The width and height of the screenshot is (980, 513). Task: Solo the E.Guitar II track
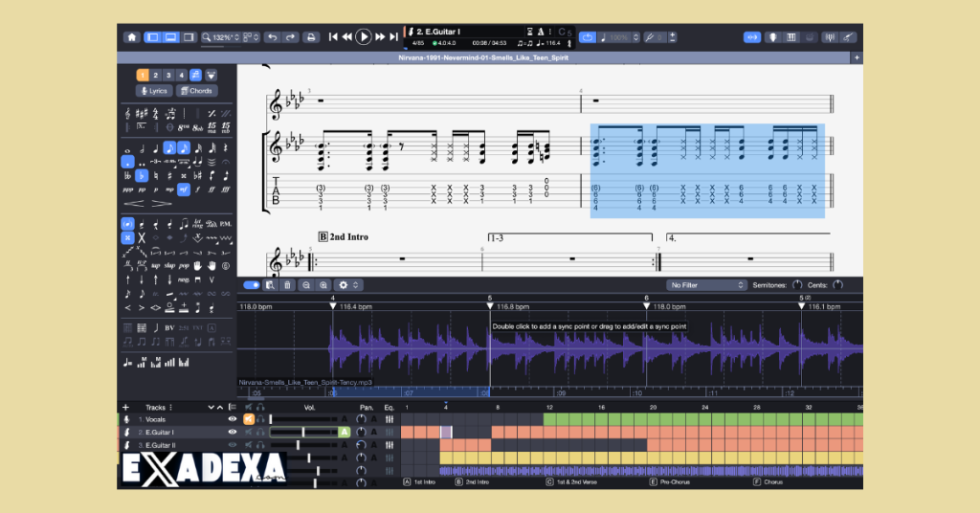[260, 445]
